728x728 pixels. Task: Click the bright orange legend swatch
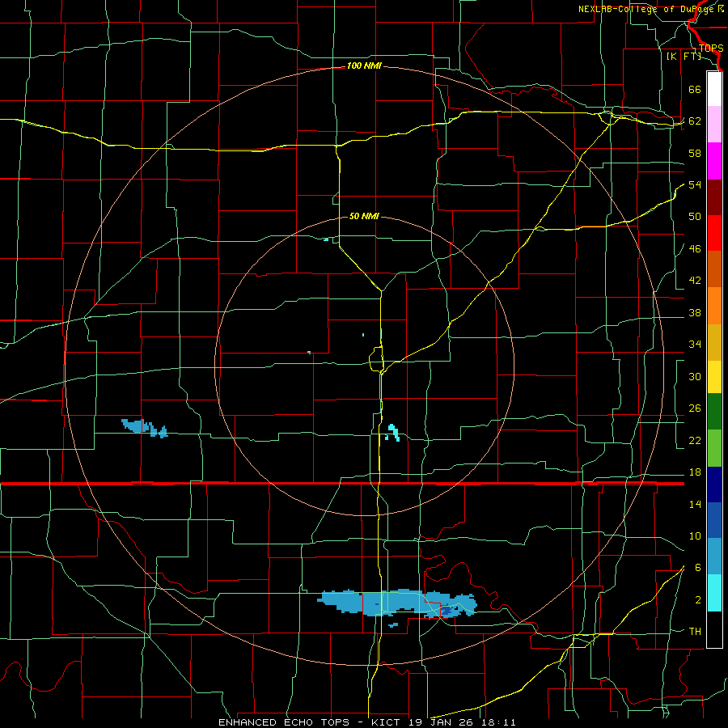(714, 306)
